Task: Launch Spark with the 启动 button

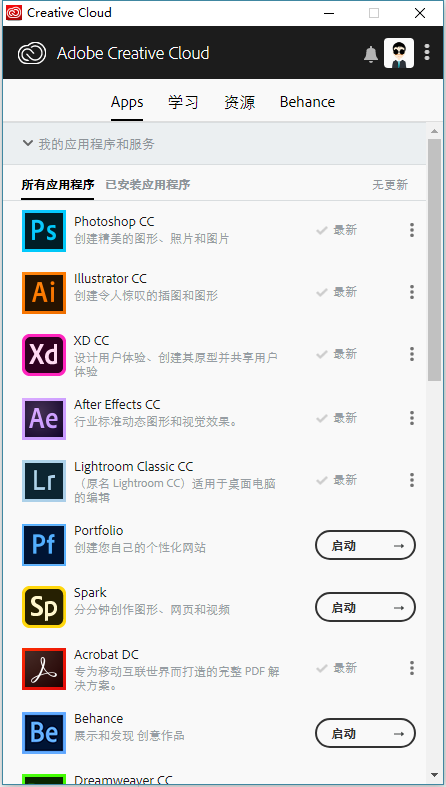Action: click(x=365, y=607)
